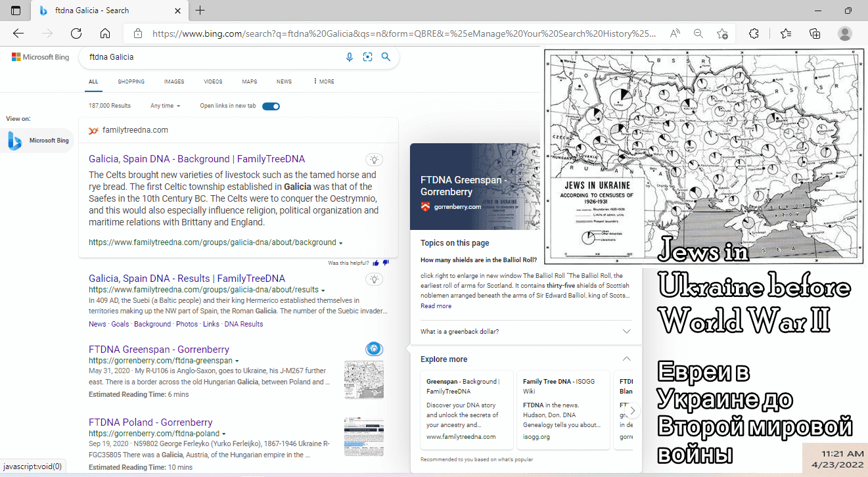Open Galicia, Spain DNA - Background link
868x477 pixels.
196,159
